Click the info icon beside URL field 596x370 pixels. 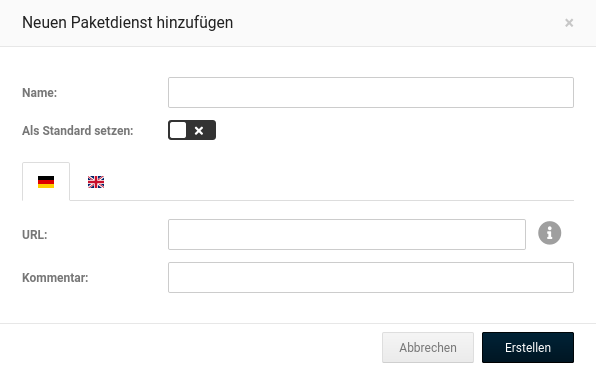549,233
